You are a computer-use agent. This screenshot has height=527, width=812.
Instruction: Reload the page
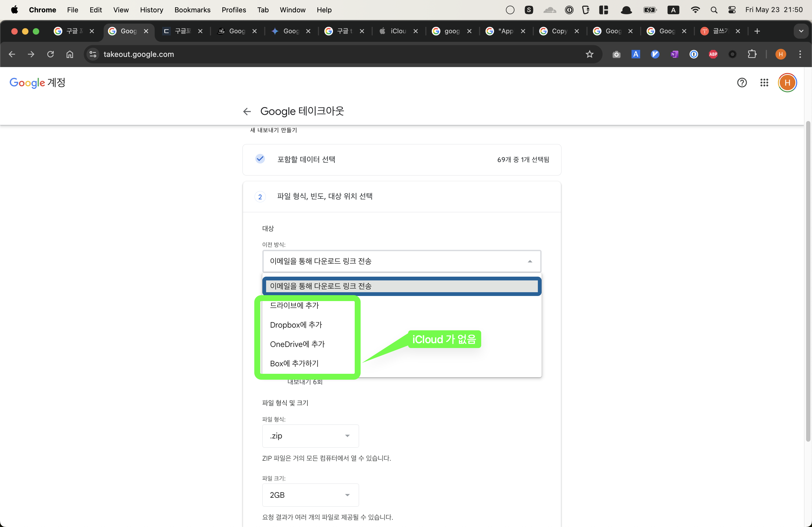tap(50, 54)
